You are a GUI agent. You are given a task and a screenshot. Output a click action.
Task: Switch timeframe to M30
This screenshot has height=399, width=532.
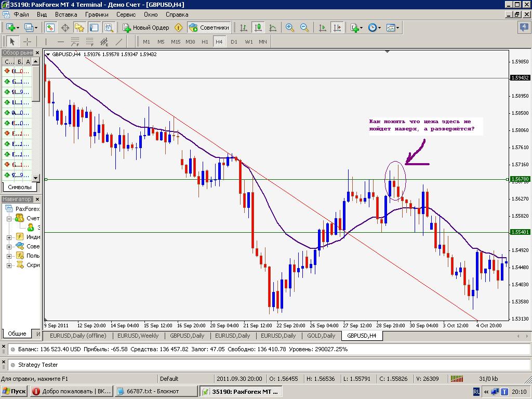(190, 42)
